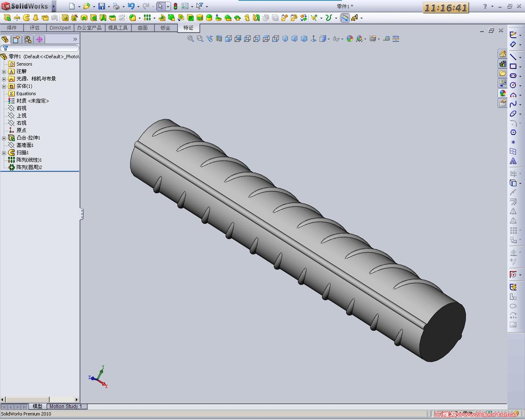Select the Ellipse sketch tool

(x=513, y=114)
